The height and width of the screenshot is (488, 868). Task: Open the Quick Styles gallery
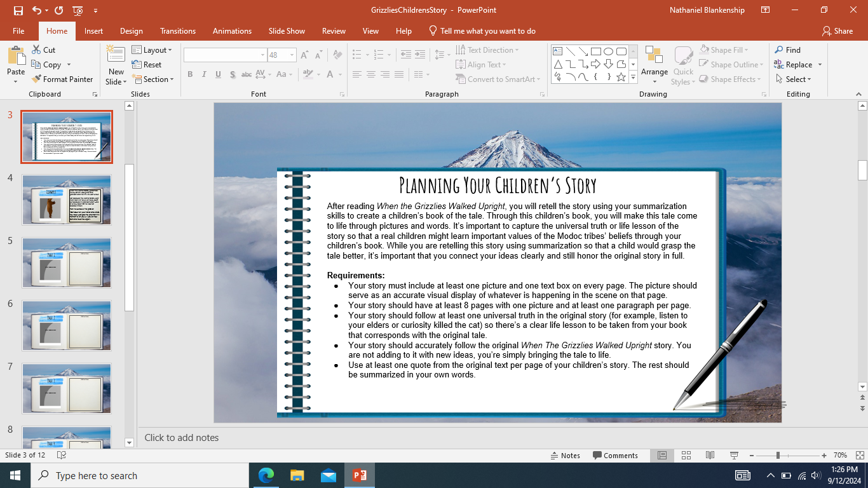(683, 65)
